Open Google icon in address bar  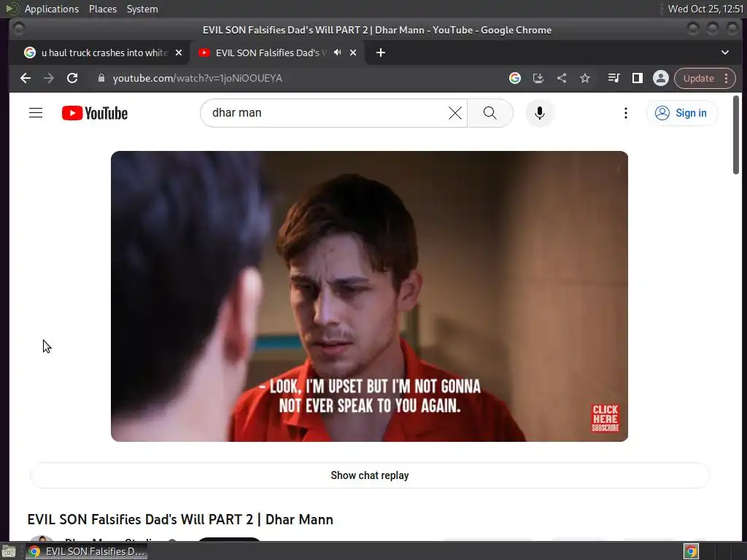tap(514, 78)
